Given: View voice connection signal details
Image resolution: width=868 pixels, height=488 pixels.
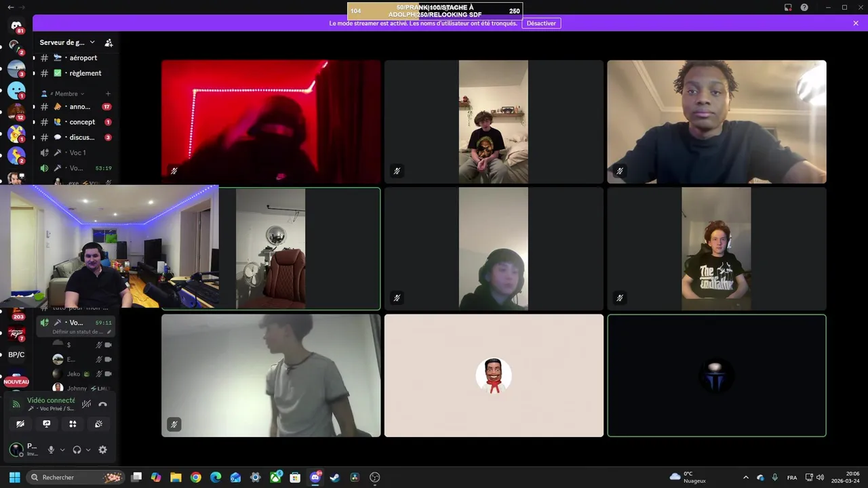Looking at the screenshot, I should [16, 404].
